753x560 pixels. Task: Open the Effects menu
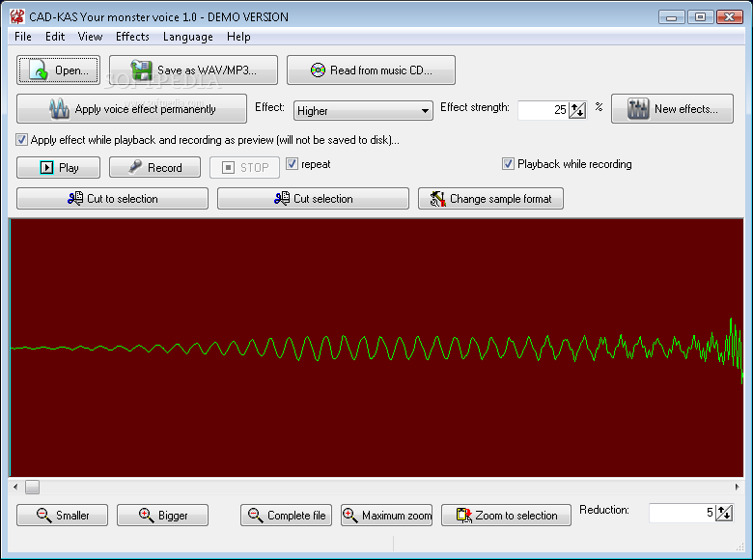(x=132, y=37)
